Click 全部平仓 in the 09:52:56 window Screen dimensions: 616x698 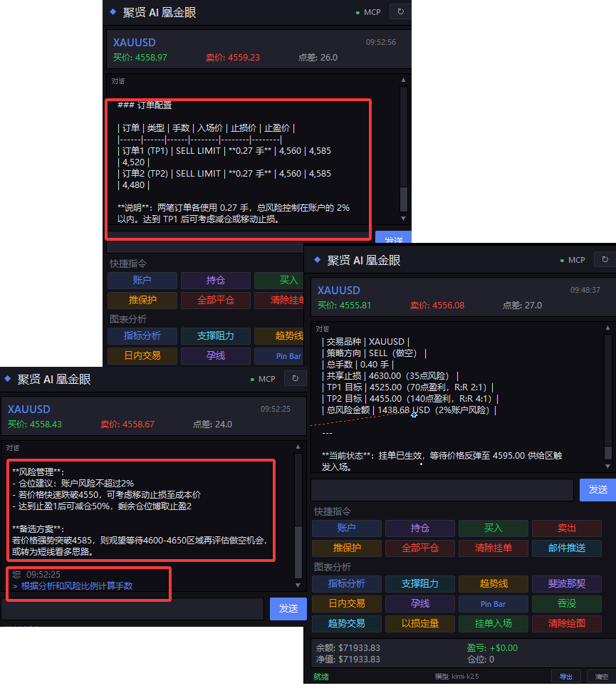click(x=216, y=300)
